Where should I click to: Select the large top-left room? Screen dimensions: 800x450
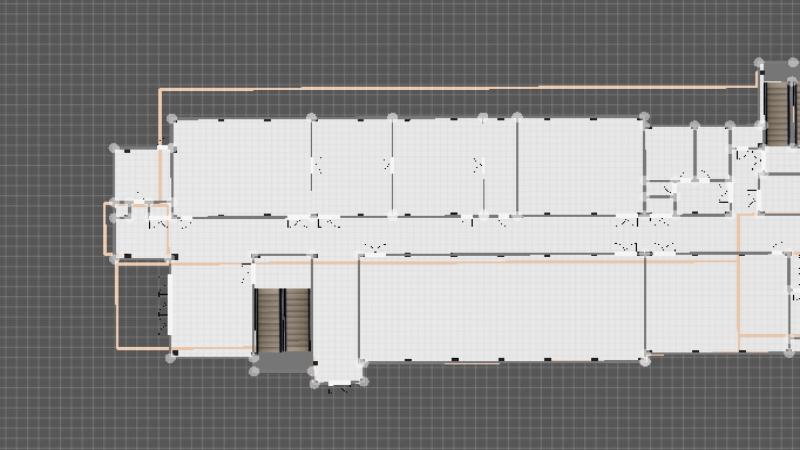[240, 165]
